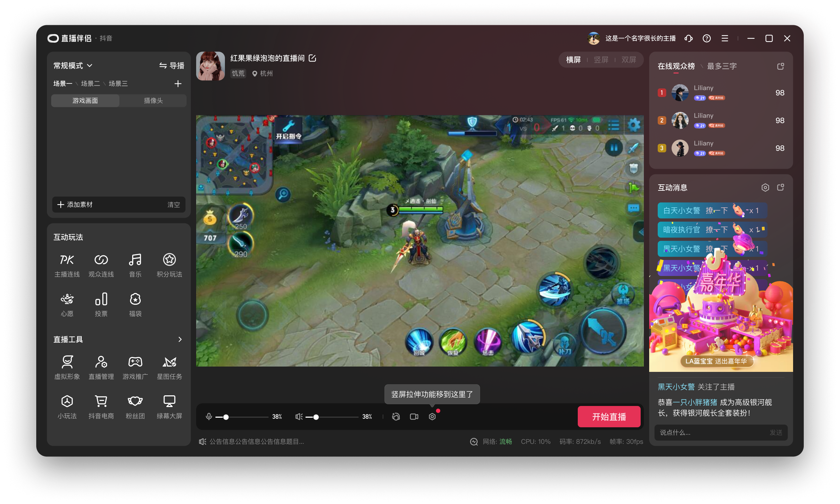Adjust the speaker volume slider
Screen dimensions: 840x504
point(332,417)
